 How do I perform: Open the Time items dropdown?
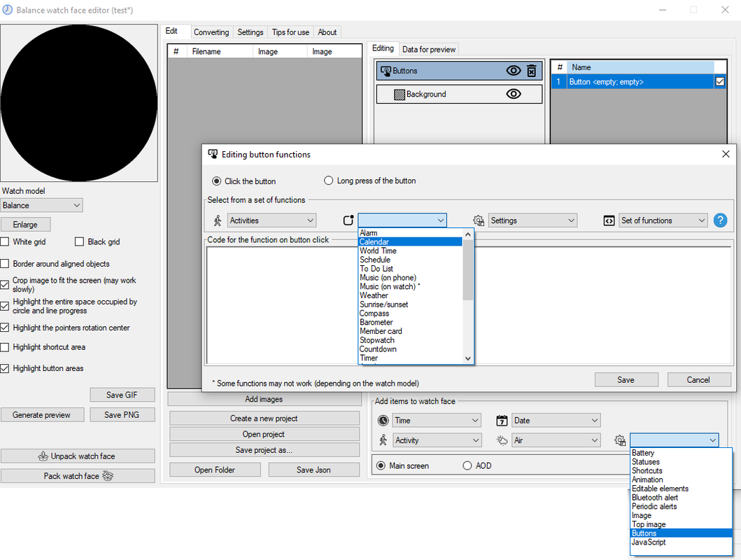pos(437,420)
